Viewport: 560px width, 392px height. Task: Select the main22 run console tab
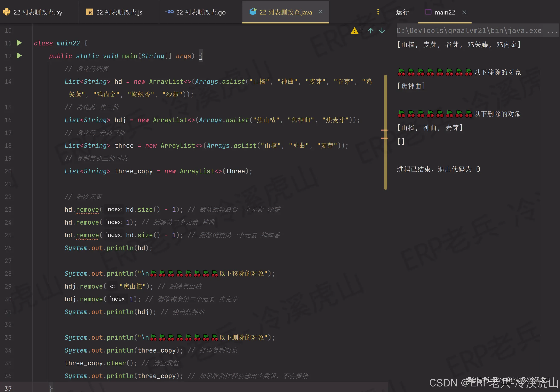[444, 12]
